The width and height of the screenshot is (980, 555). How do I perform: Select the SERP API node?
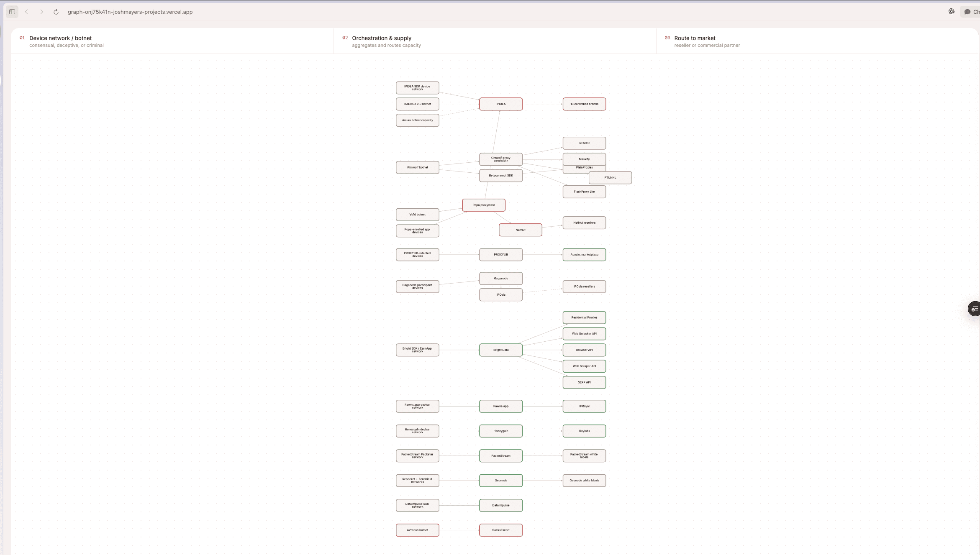(584, 383)
